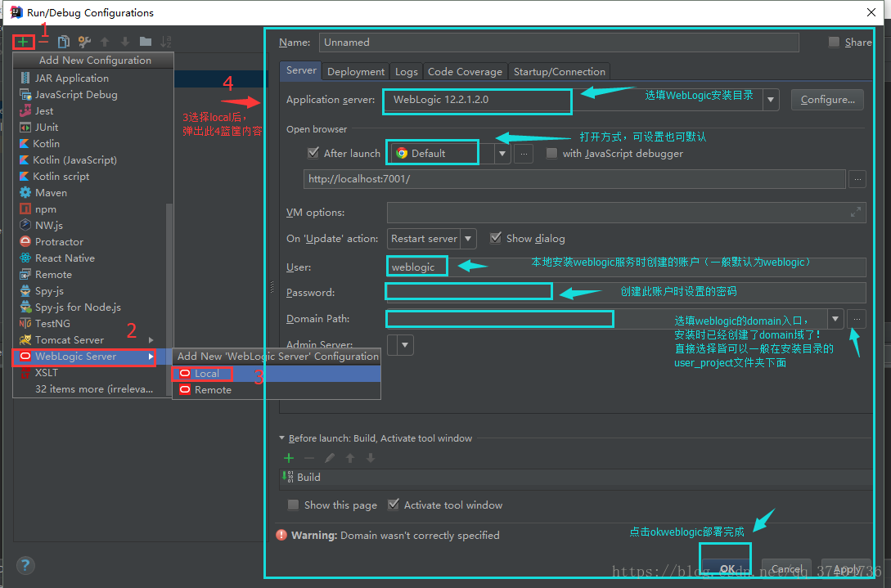This screenshot has height=588, width=891.
Task: Toggle the Show this page checkbox
Action: pyautogui.click(x=293, y=505)
